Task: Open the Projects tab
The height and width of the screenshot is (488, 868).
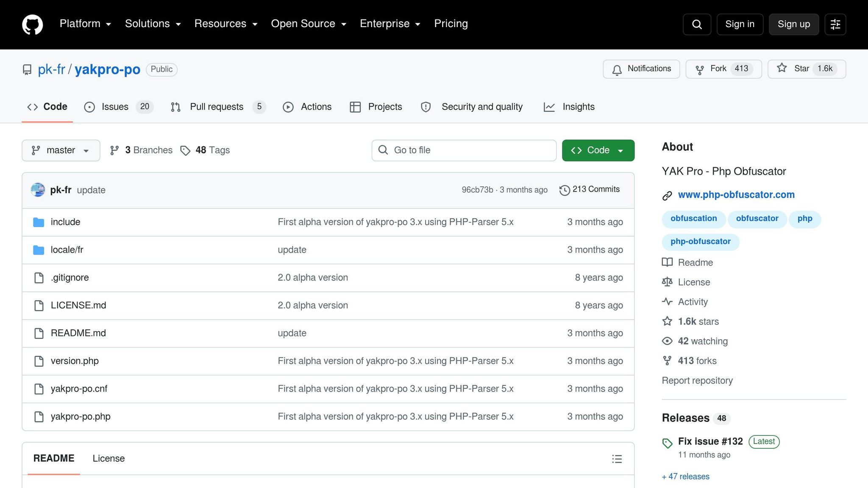Action: click(x=376, y=107)
